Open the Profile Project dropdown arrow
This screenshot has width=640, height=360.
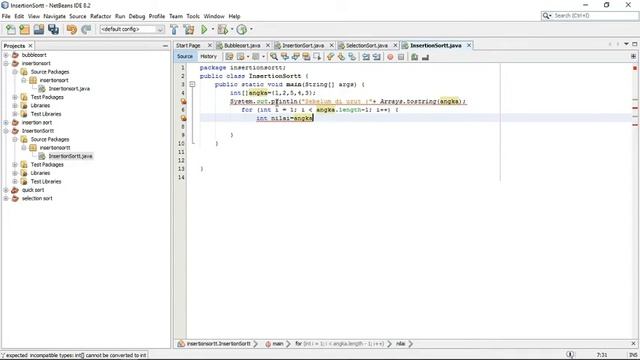(251, 29)
